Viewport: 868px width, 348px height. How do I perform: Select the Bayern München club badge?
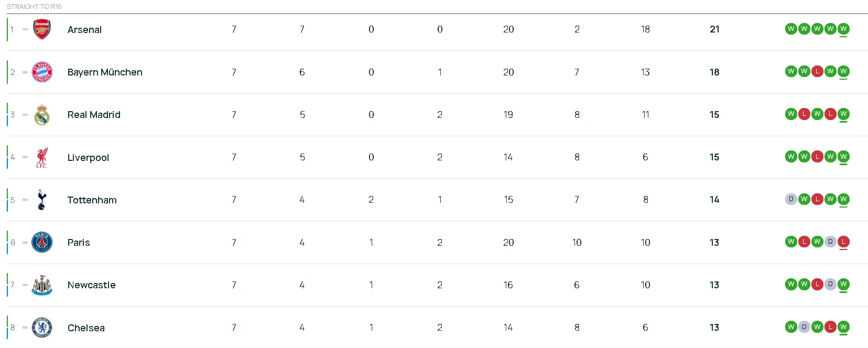(x=42, y=72)
